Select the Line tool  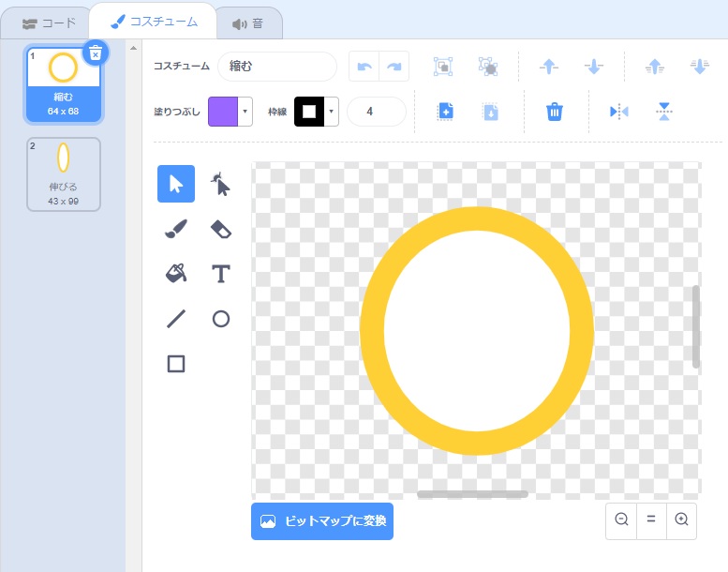tap(176, 319)
